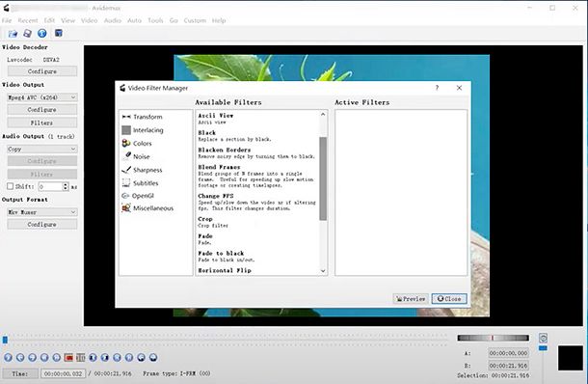Seek to the previous black frame
588x384 pixels.
pyautogui.click(x=93, y=357)
